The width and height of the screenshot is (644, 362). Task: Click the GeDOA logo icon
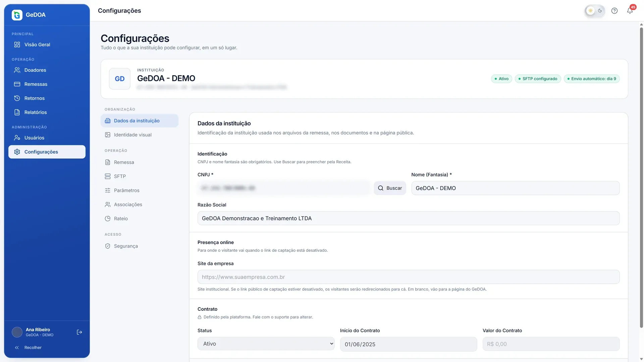pos(17,15)
